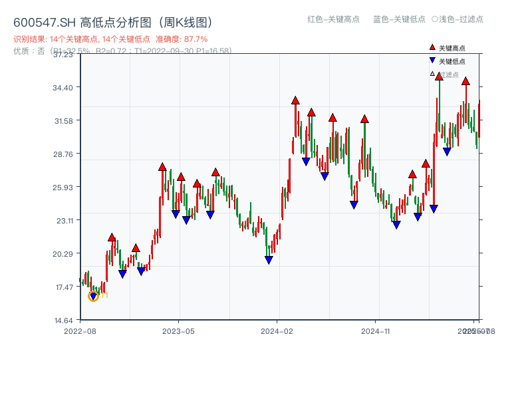Click the y-axis label 28.76

[63, 154]
